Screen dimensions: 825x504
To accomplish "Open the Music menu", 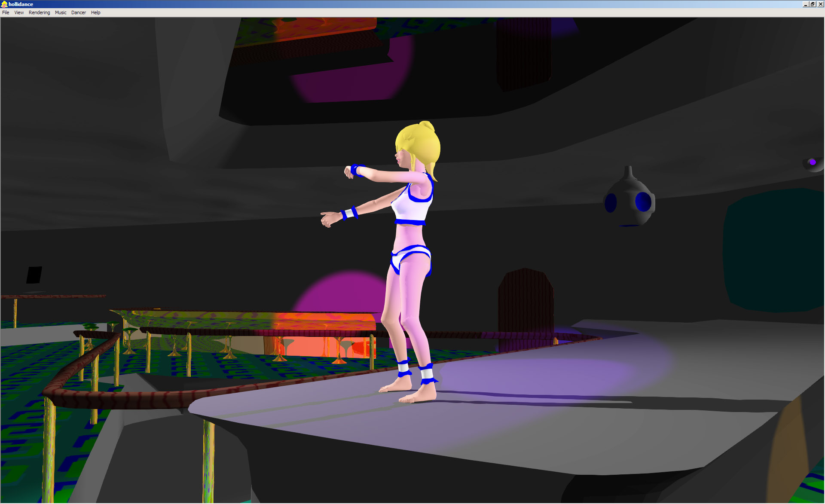I will [61, 12].
